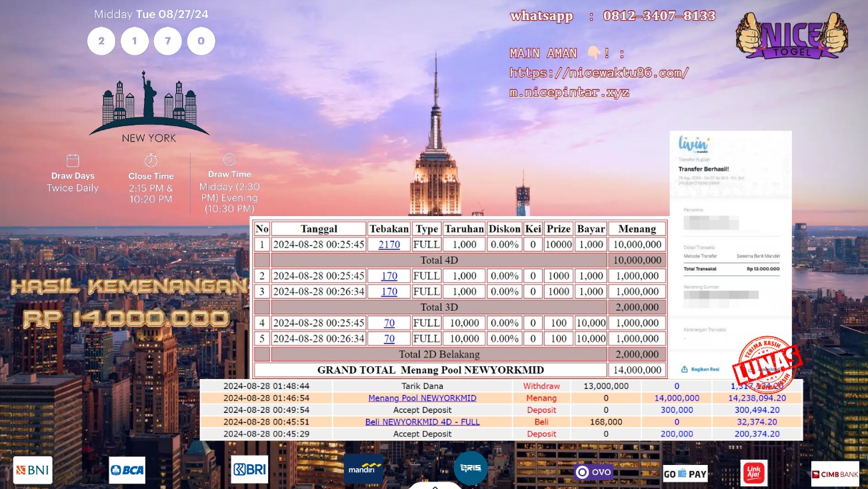
Task: Click the LinkAja payment icon
Action: (754, 473)
